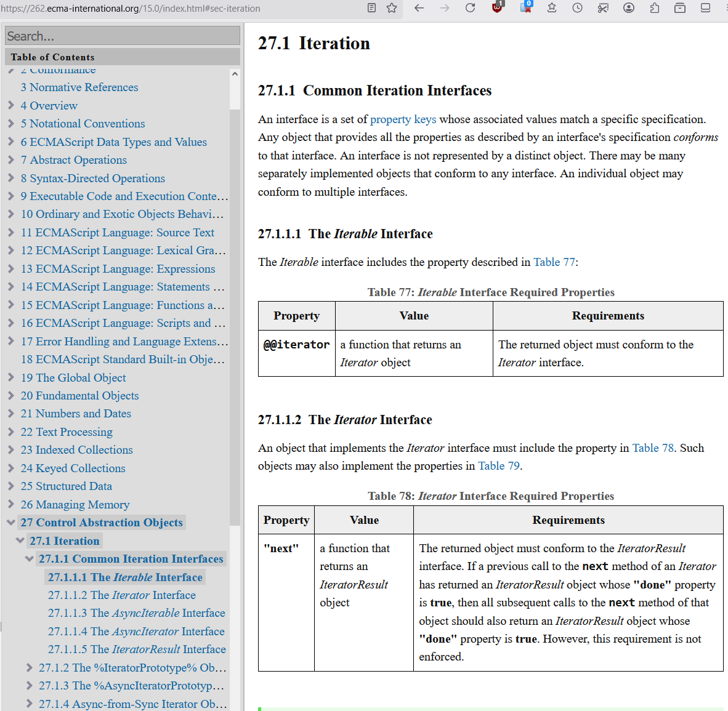Select 27.1.1.5 The IteratorResult Interface
This screenshot has height=711, width=728.
pyautogui.click(x=137, y=649)
